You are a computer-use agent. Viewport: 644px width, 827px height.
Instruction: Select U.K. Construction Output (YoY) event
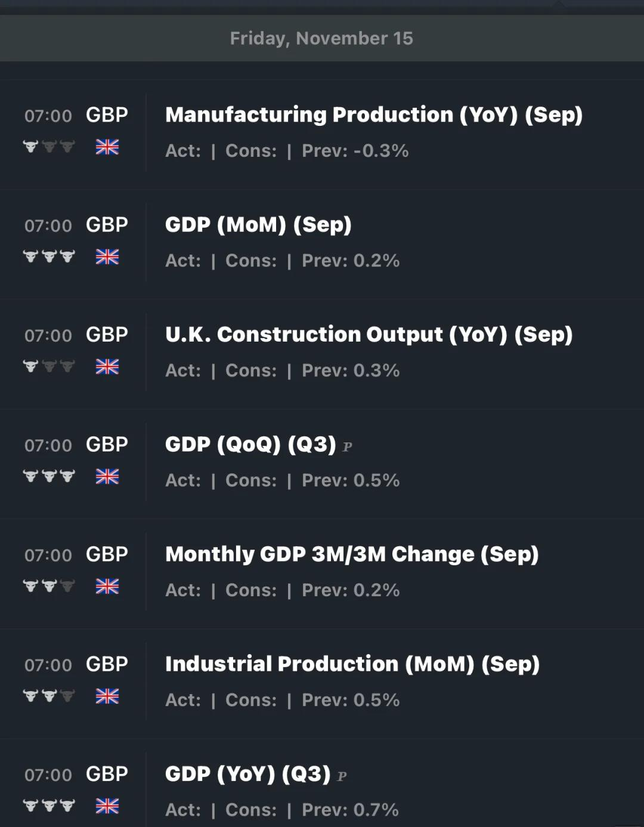tap(369, 334)
